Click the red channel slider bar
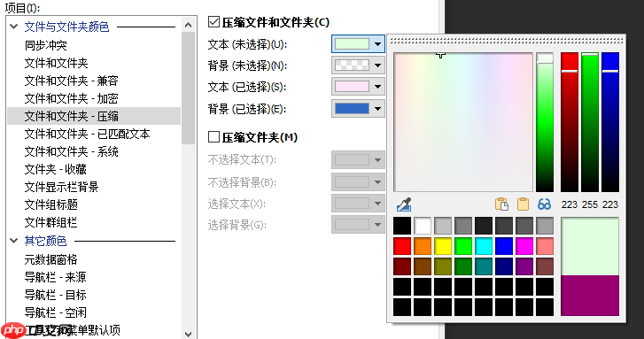This screenshot has height=339, width=644. [570, 122]
